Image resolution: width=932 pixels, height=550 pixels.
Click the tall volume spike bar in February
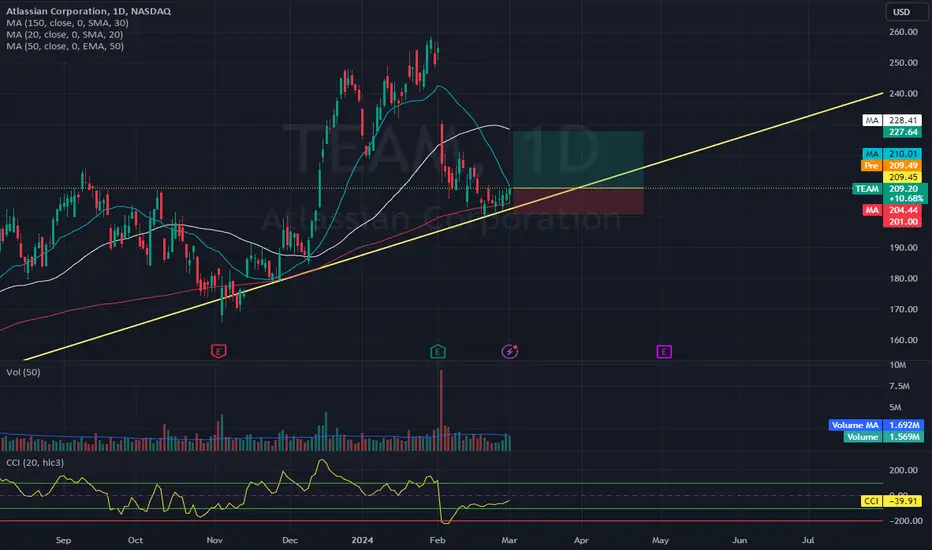[441, 410]
